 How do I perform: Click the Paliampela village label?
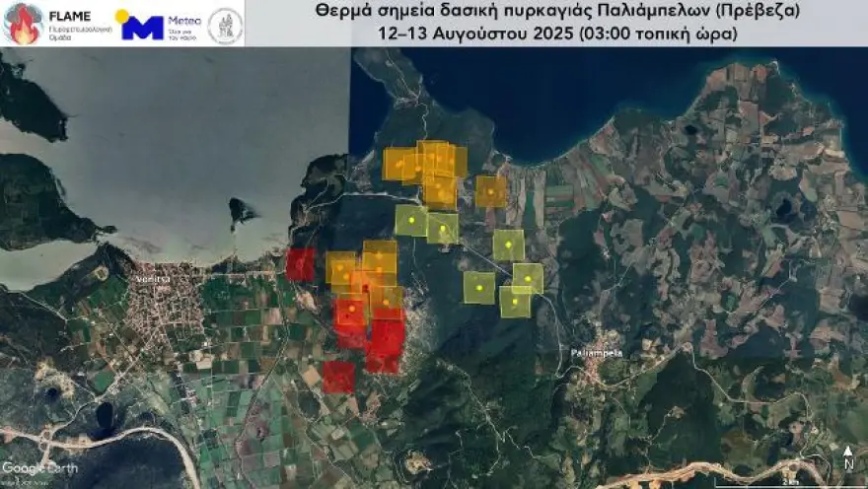point(589,353)
